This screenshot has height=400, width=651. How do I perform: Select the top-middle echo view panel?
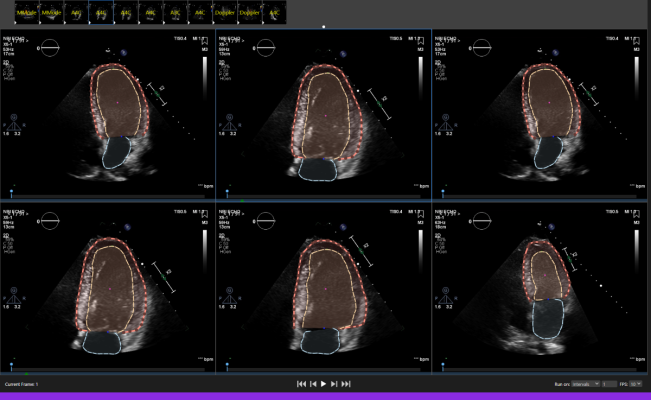(x=323, y=113)
